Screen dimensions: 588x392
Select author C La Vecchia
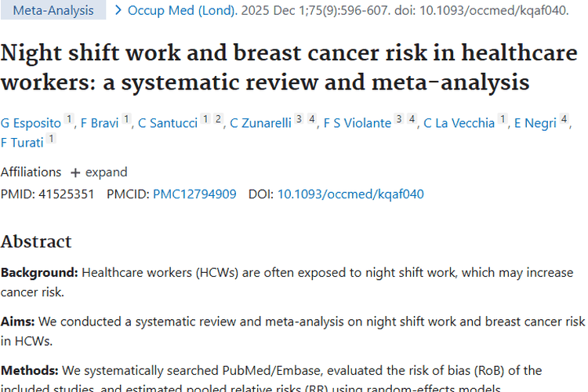click(459, 123)
